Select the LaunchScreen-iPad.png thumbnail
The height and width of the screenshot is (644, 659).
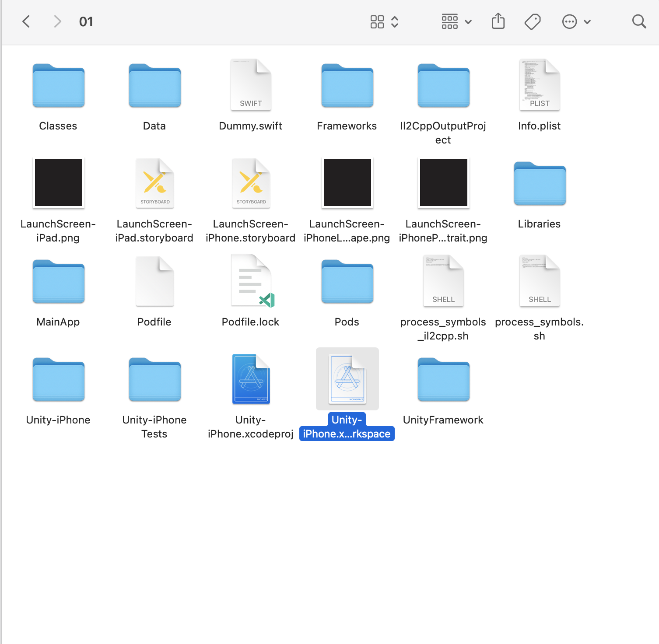(58, 182)
